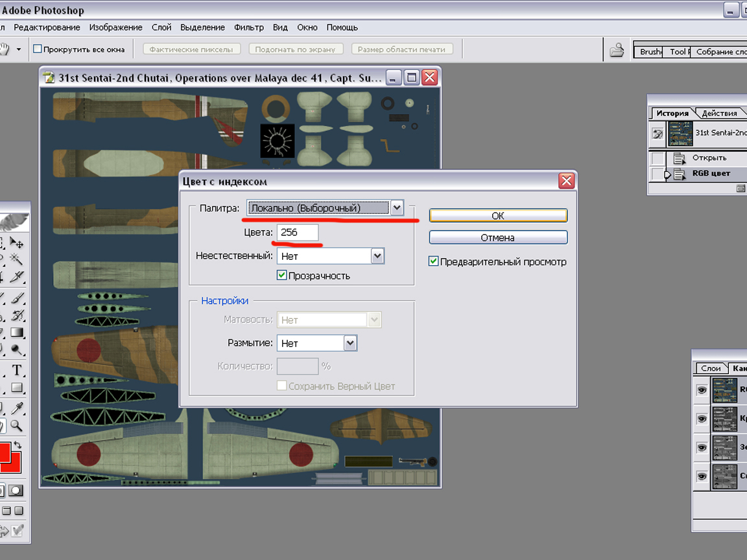Choose the Eyedropper tool

click(x=18, y=408)
